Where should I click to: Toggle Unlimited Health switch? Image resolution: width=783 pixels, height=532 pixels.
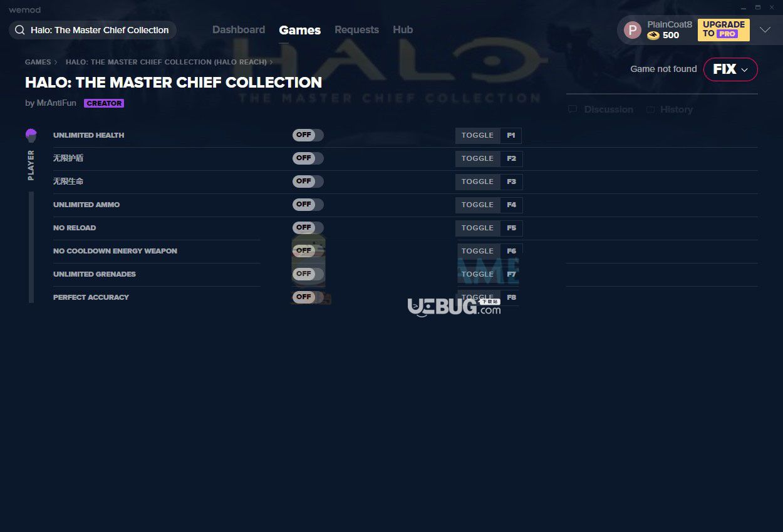(308, 135)
